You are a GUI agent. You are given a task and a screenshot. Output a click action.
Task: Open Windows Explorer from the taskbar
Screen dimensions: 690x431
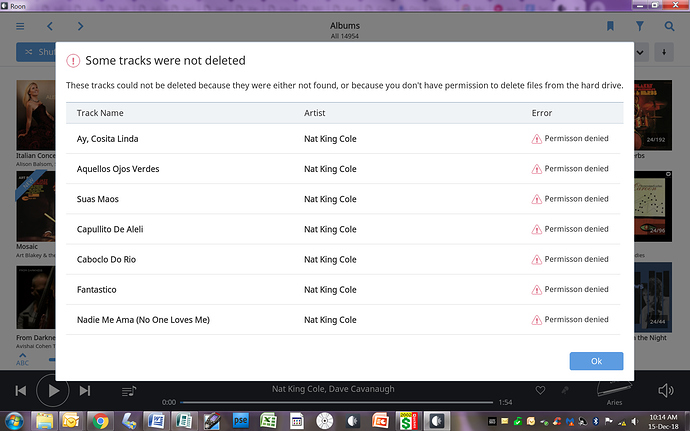tap(44, 421)
